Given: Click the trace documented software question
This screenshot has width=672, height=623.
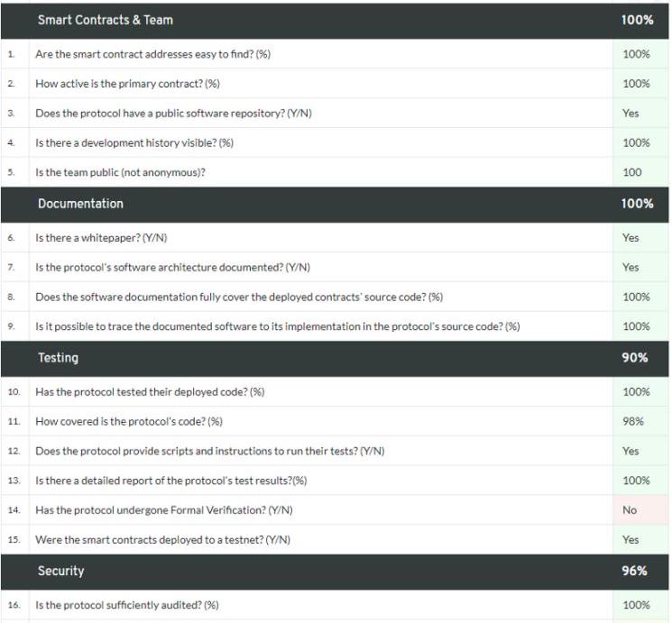Looking at the screenshot, I should click(277, 326).
